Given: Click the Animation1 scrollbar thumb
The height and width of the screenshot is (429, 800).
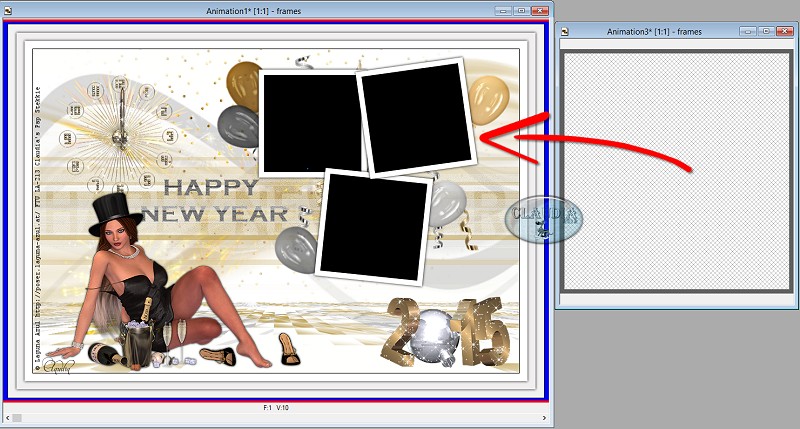Looking at the screenshot, I should click(x=17, y=418).
